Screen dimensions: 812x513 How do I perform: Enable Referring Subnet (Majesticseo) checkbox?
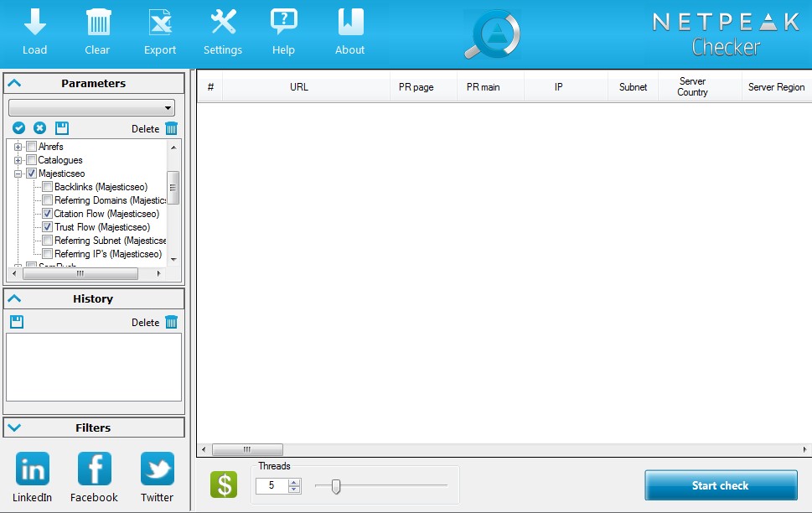coord(48,241)
